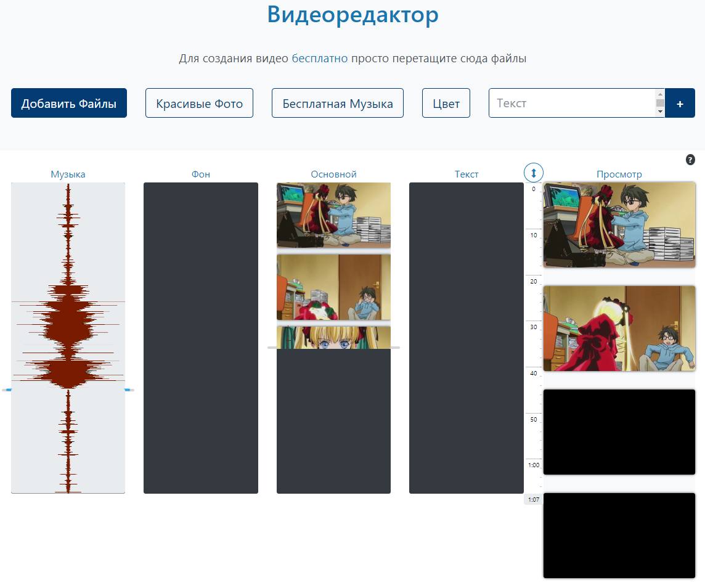Click the music track end handle

tap(68, 390)
